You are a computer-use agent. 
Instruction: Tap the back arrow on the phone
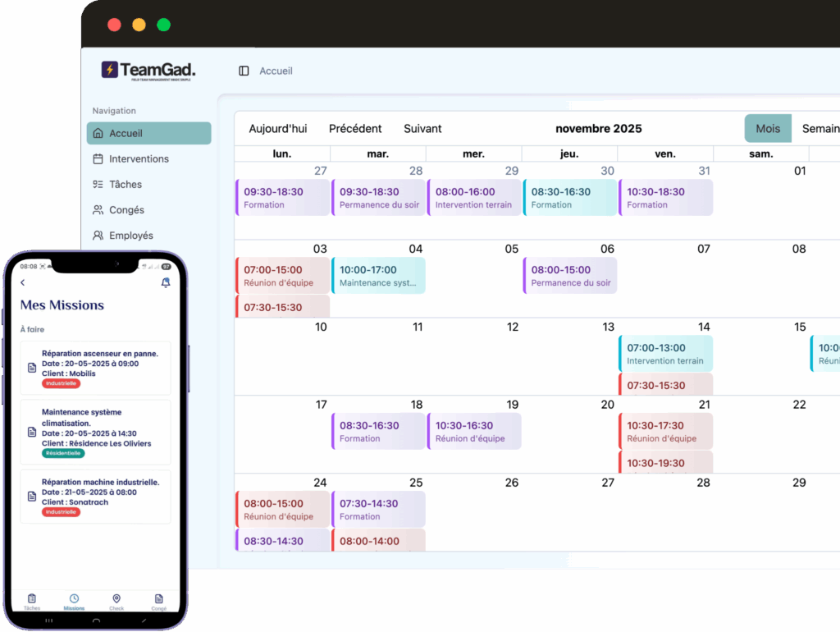pos(23,282)
